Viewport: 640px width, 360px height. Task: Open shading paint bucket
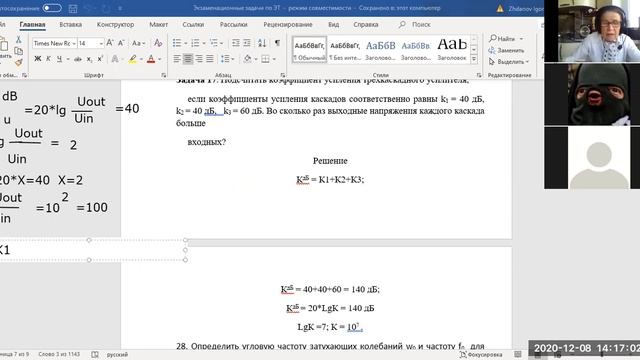247,59
